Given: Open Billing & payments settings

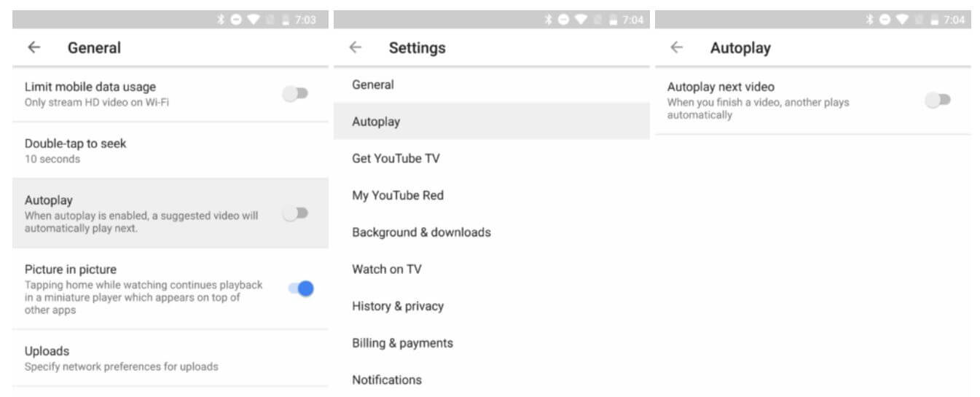Looking at the screenshot, I should pos(402,343).
